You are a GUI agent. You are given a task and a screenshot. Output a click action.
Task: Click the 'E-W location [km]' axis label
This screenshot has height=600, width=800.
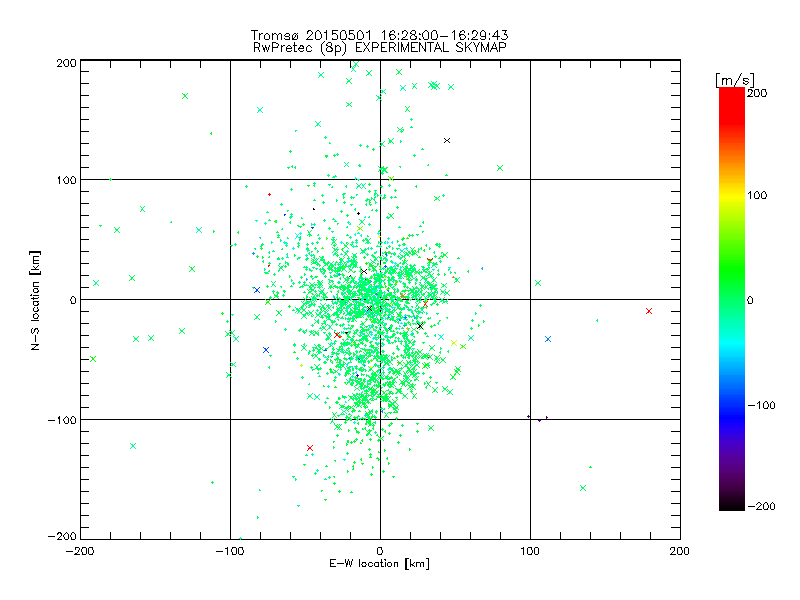(380, 564)
